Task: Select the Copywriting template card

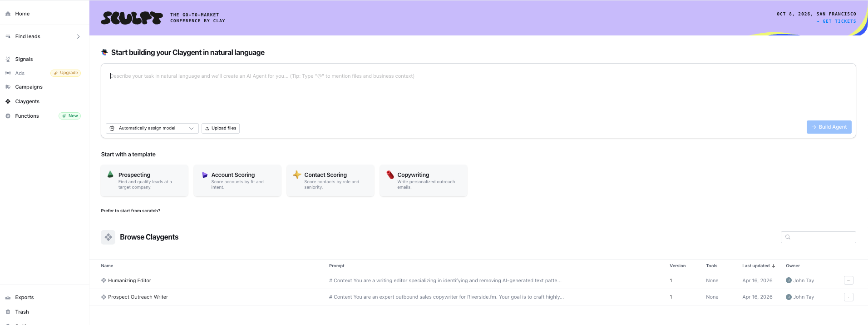Action: pos(424,180)
